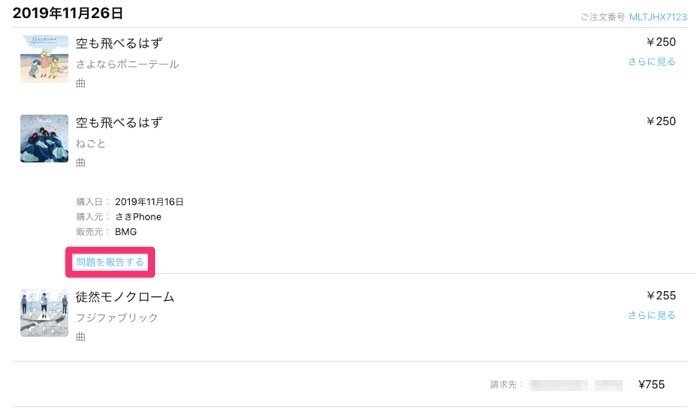The height and width of the screenshot is (414, 700).
Task: Click the ¥250 price of ねごと song
Action: tap(661, 121)
